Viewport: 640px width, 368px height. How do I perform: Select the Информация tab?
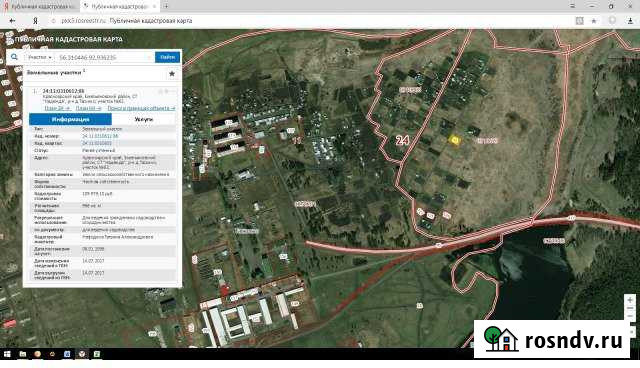(x=70, y=119)
